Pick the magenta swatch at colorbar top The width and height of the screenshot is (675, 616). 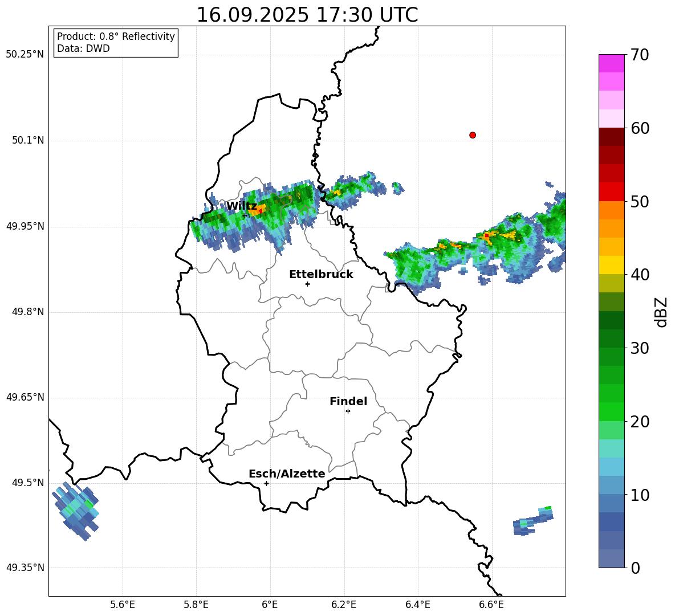pos(611,63)
